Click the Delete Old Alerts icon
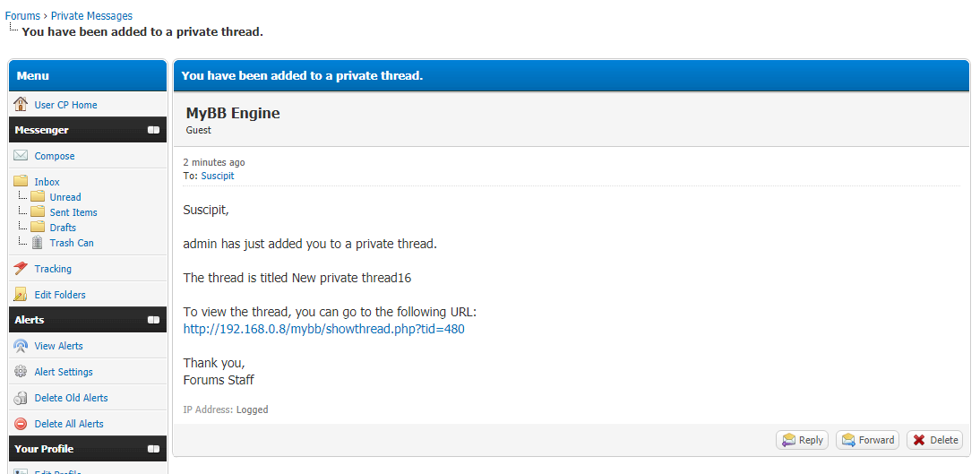 click(21, 398)
